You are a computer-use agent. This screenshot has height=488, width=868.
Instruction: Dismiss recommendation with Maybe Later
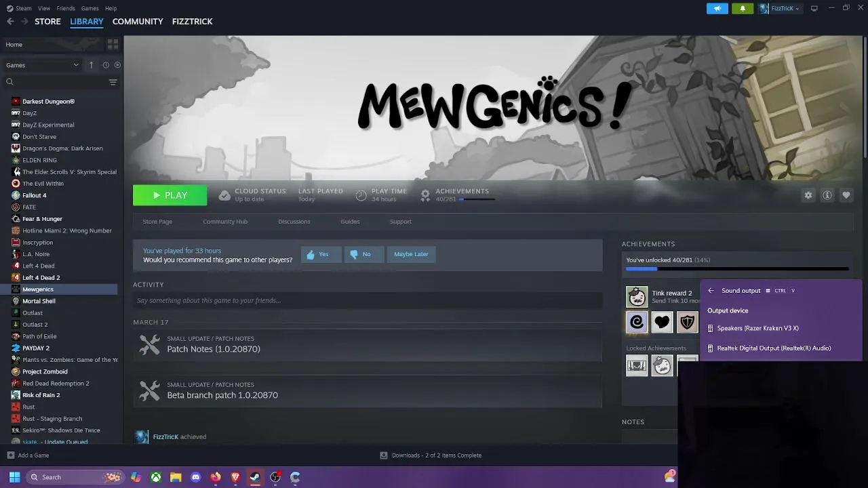[x=411, y=254]
